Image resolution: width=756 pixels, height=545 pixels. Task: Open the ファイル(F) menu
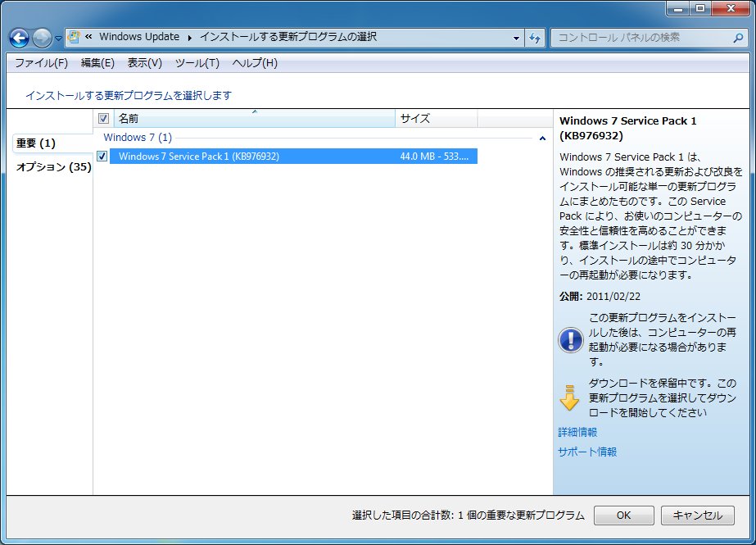point(41,63)
